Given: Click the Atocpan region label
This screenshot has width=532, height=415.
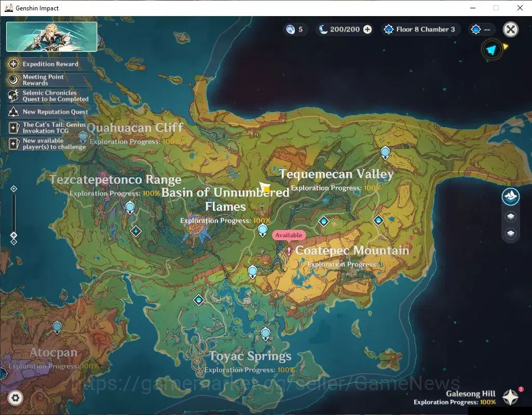Looking at the screenshot, I should pos(53,353).
